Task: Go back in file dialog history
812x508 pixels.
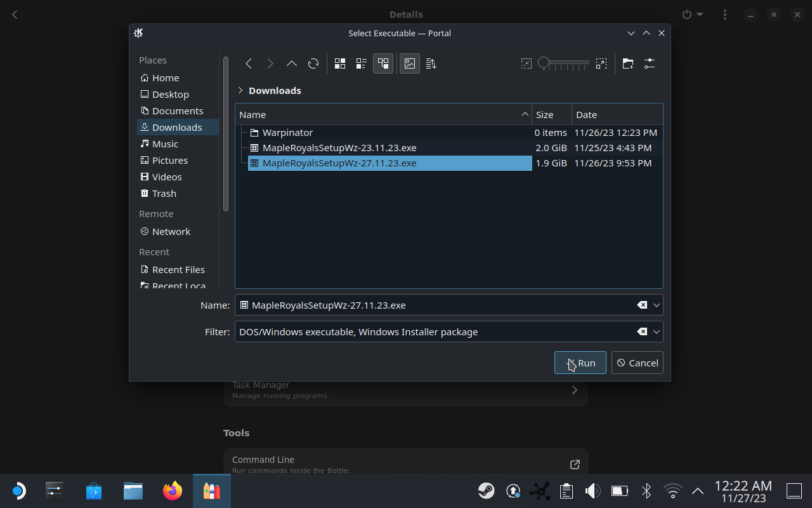Action: pyautogui.click(x=249, y=63)
